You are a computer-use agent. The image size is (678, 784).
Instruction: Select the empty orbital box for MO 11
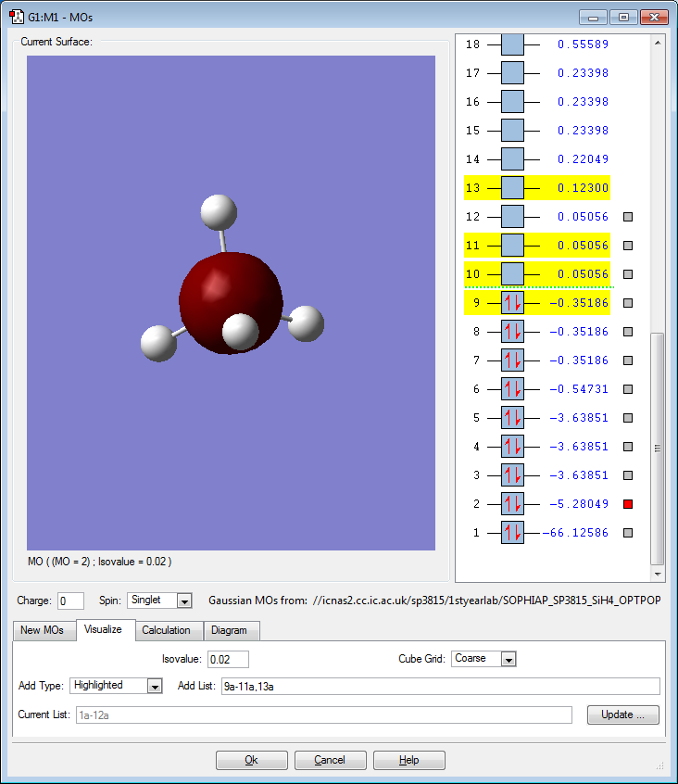coord(512,246)
